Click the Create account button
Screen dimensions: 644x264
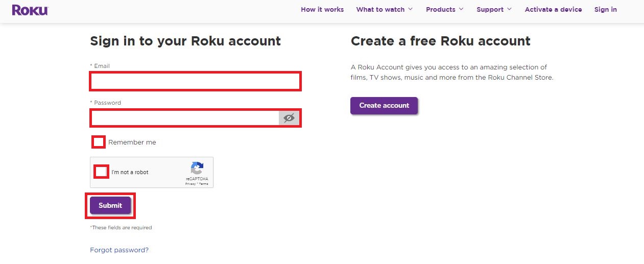click(x=384, y=105)
